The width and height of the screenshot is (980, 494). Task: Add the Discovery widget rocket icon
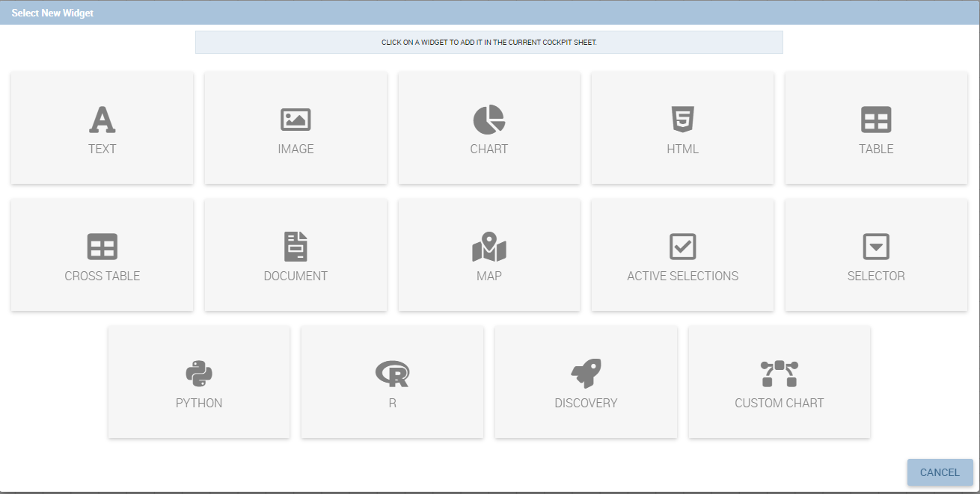586,374
